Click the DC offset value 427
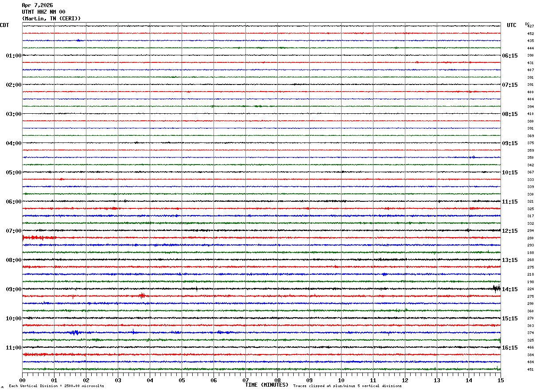This screenshot has height=392, width=536. pyautogui.click(x=531, y=27)
